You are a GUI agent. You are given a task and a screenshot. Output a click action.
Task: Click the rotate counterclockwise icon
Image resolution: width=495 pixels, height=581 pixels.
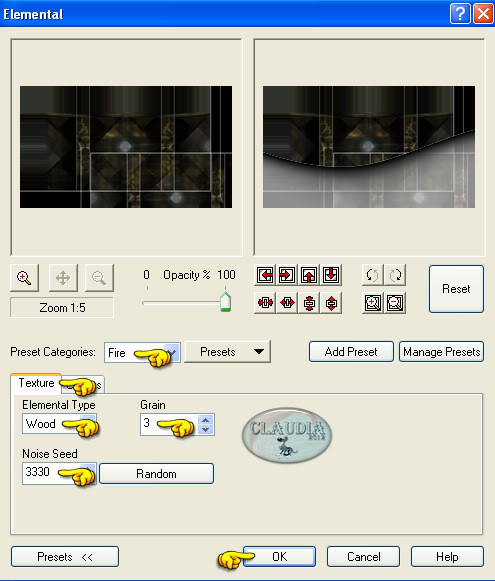[x=372, y=275]
